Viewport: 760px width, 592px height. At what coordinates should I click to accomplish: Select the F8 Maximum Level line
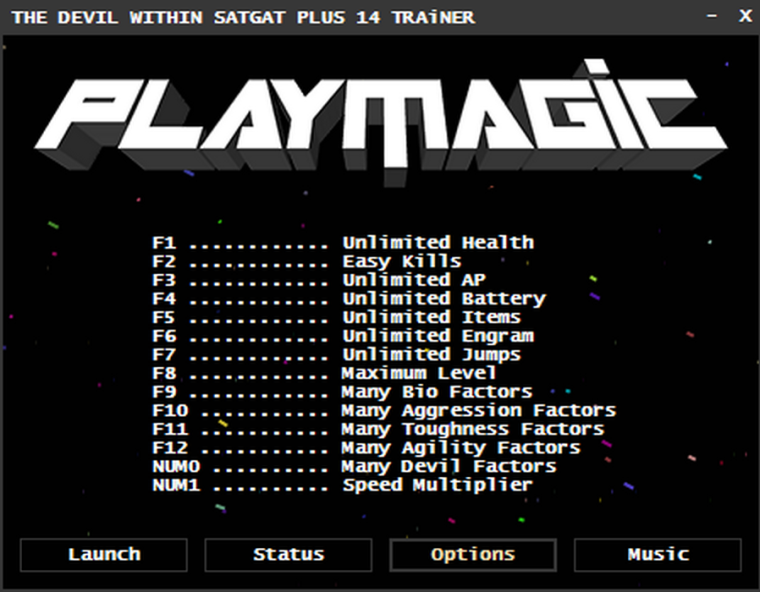pyautogui.click(x=325, y=373)
